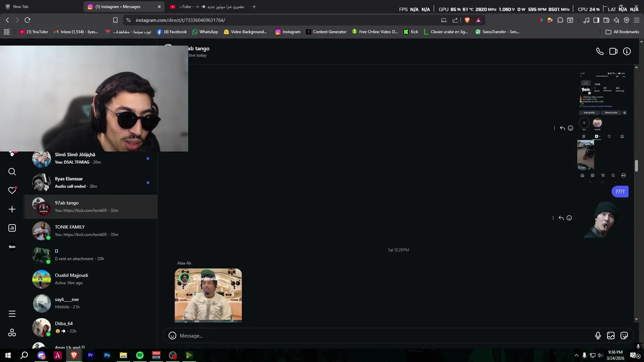
Task: Open browser extensions puzzle icon
Action: coord(560,20)
